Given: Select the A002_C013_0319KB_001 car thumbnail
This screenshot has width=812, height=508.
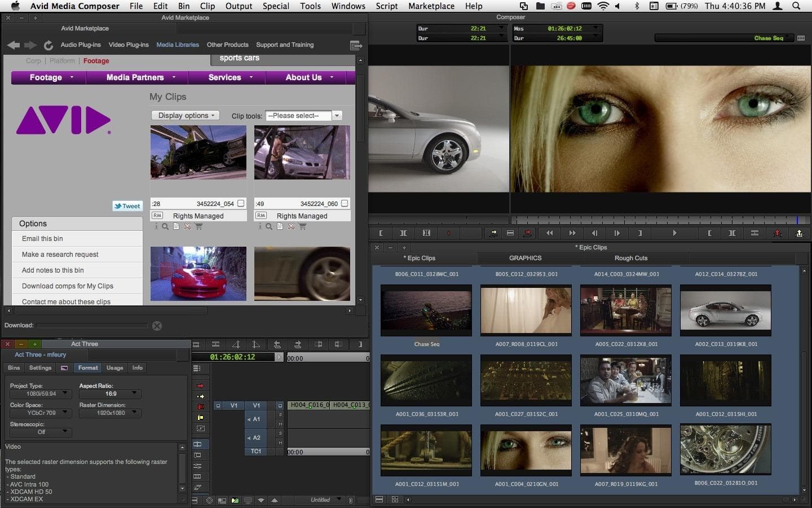Looking at the screenshot, I should click(725, 310).
